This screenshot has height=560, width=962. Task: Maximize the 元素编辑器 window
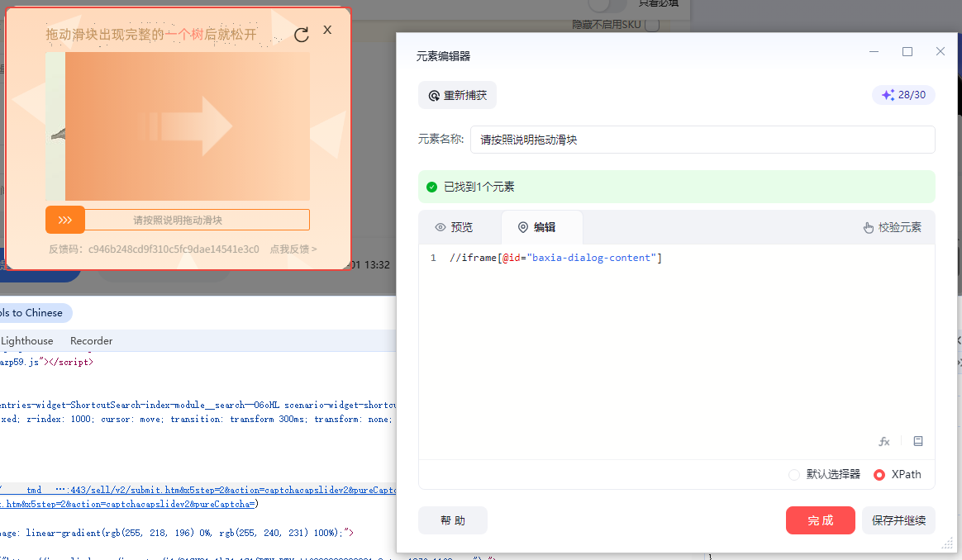click(907, 51)
